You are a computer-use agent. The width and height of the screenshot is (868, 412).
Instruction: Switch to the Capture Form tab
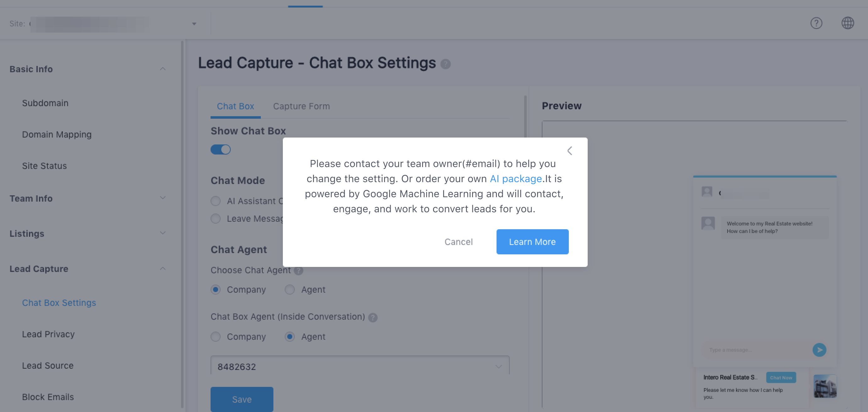[301, 106]
